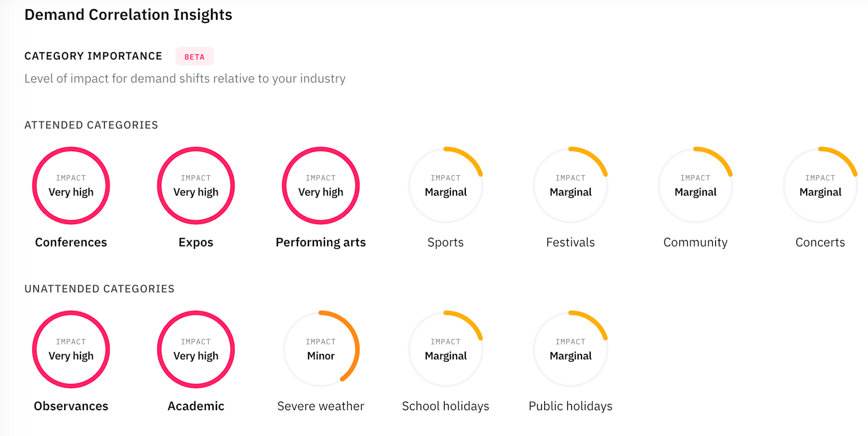This screenshot has height=436, width=868.
Task: Click the pink BETA badge
Action: 195,56
